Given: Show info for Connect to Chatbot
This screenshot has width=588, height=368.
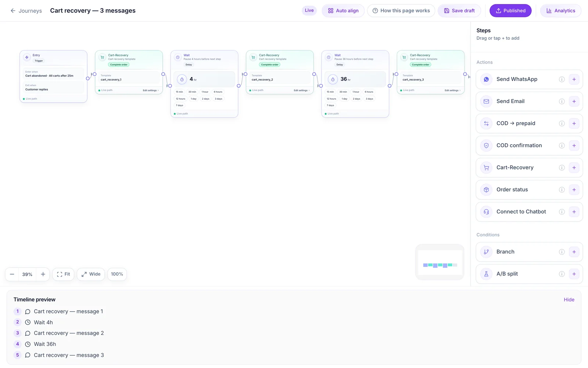Looking at the screenshot, I should (562, 212).
